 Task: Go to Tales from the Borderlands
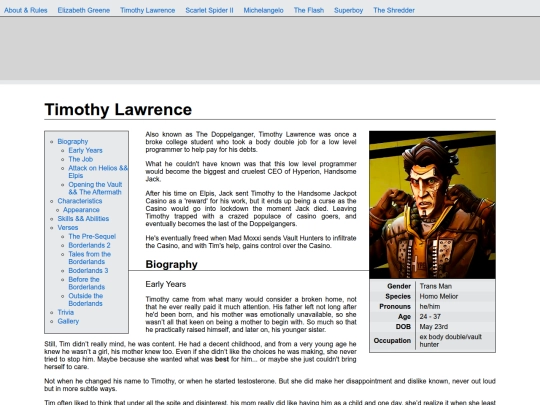pyautogui.click(x=90, y=258)
